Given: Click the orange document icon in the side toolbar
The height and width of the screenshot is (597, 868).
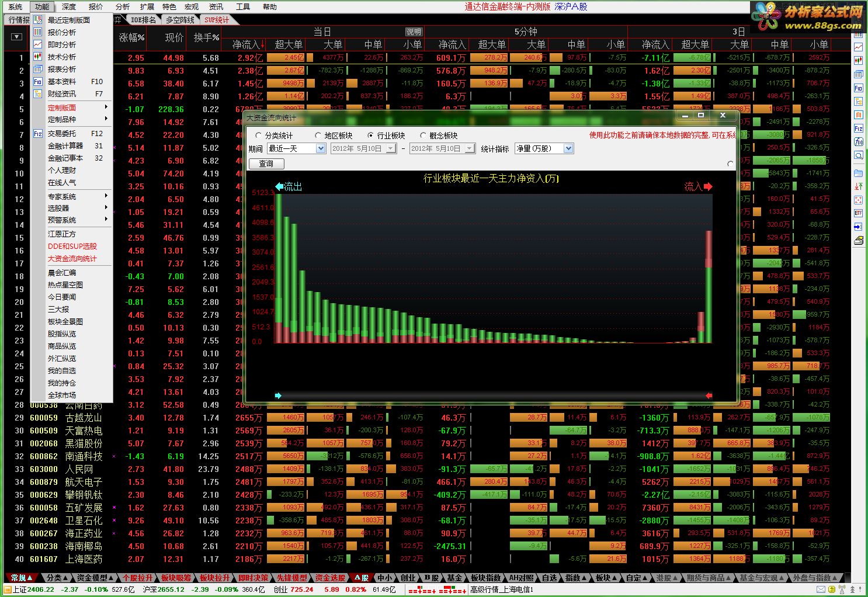Looking at the screenshot, I should 859,115.
